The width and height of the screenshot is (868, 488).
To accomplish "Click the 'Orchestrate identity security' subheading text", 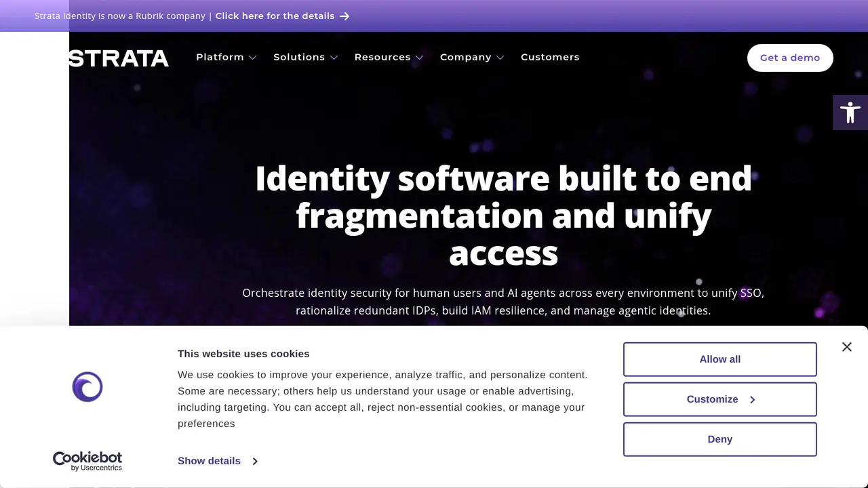I will pos(503,302).
